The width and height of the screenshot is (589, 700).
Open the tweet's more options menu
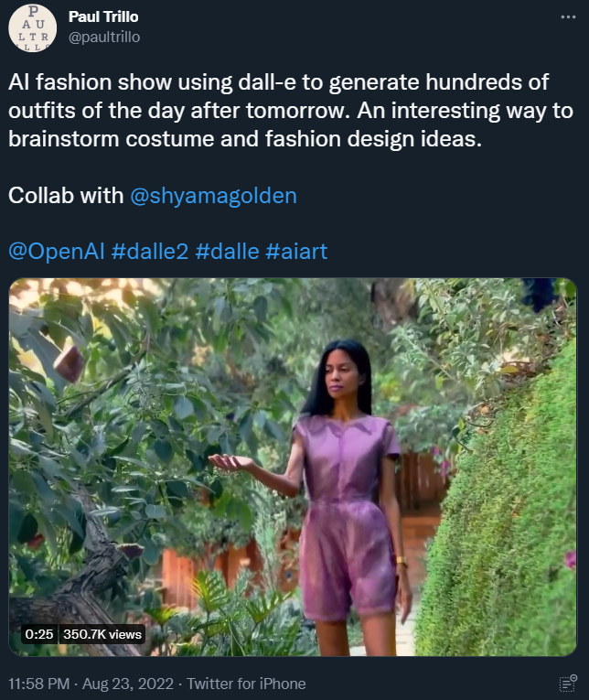click(x=569, y=17)
